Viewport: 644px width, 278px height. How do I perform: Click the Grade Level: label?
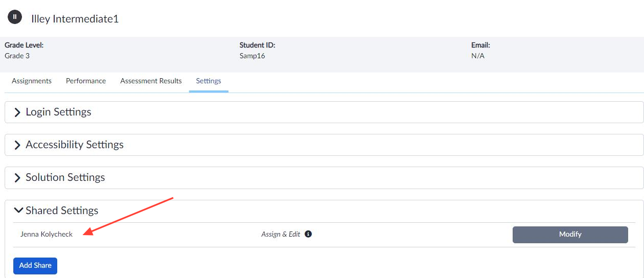tap(24, 45)
